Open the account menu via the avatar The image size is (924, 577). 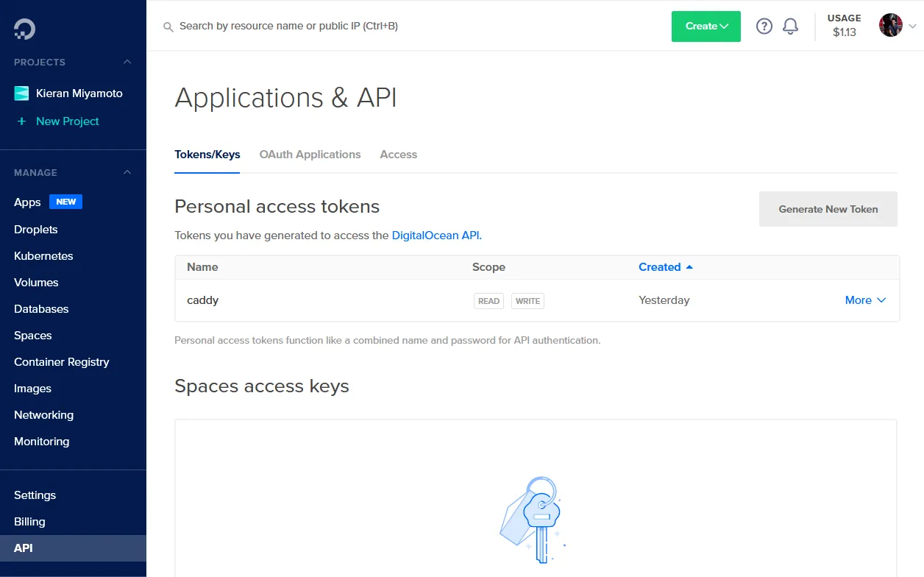pyautogui.click(x=890, y=26)
